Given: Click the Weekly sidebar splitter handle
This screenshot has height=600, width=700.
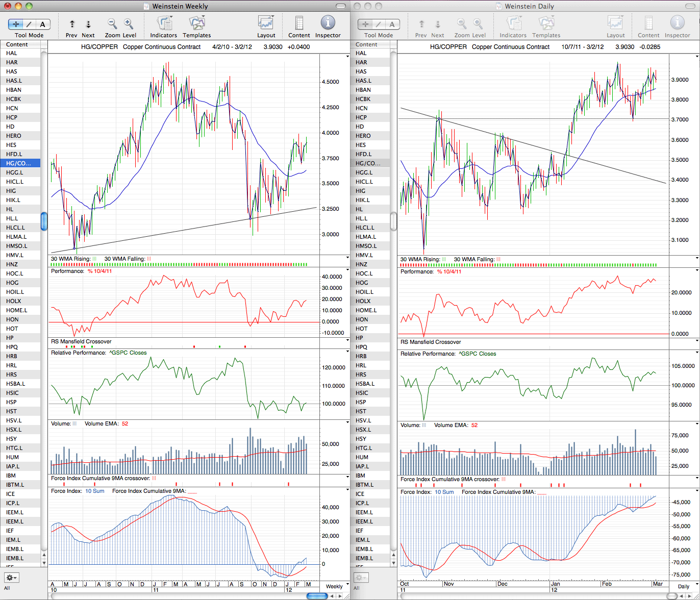Looking at the screenshot, I should (x=44, y=221).
